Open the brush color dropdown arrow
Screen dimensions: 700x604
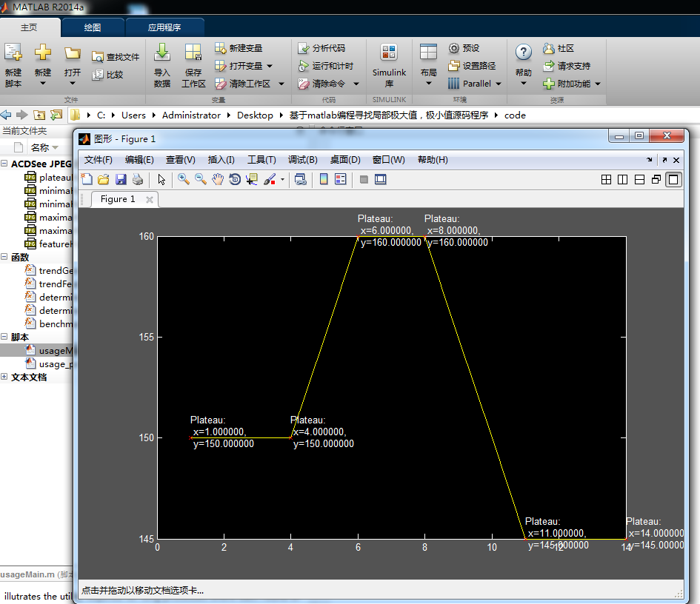pyautogui.click(x=282, y=180)
